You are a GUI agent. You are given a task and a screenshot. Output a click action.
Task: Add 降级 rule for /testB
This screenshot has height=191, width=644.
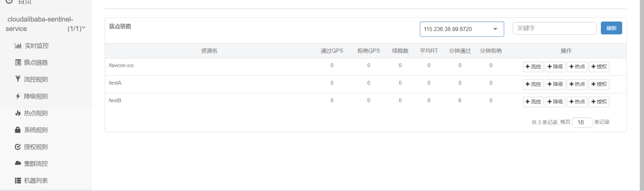pos(555,102)
